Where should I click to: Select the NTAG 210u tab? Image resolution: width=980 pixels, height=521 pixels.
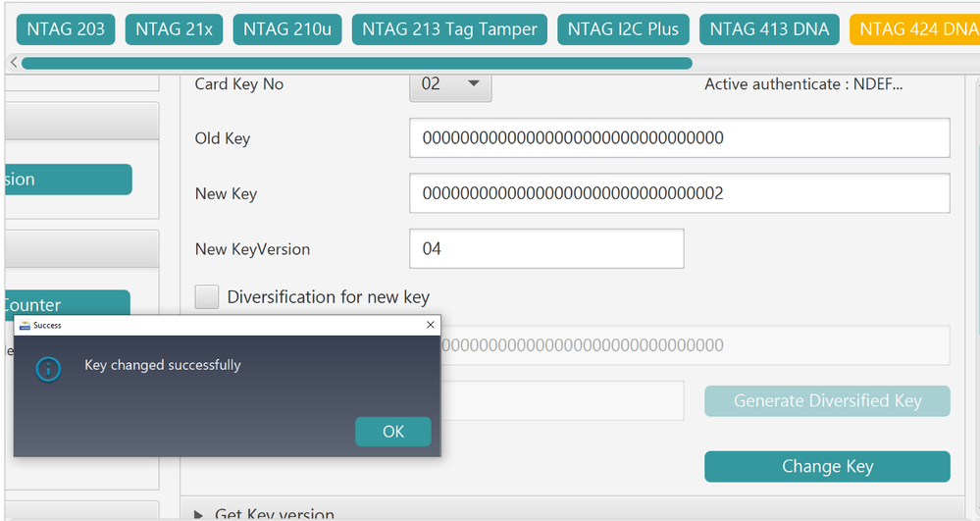pyautogui.click(x=286, y=29)
